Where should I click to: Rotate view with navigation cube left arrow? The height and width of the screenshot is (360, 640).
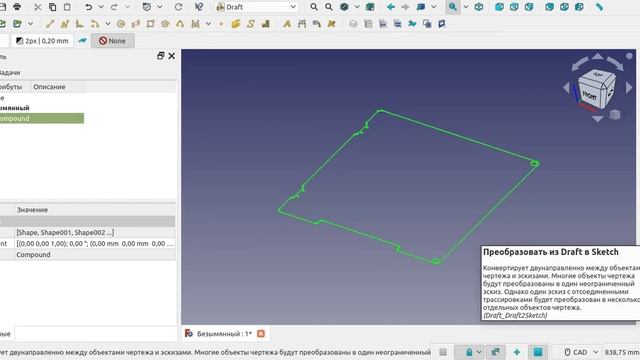click(x=566, y=87)
